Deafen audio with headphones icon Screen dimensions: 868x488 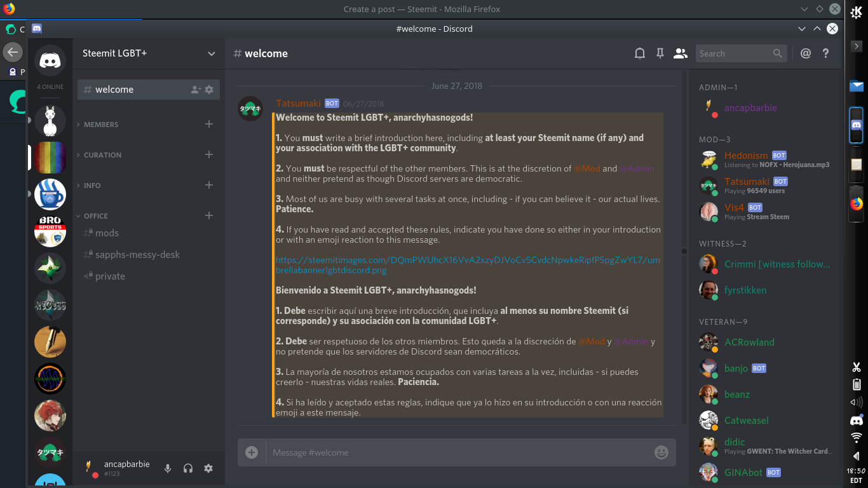tap(188, 468)
